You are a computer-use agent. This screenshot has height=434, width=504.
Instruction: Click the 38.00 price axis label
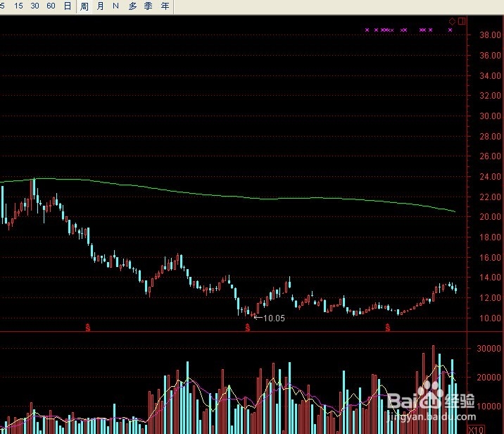pyautogui.click(x=490, y=35)
